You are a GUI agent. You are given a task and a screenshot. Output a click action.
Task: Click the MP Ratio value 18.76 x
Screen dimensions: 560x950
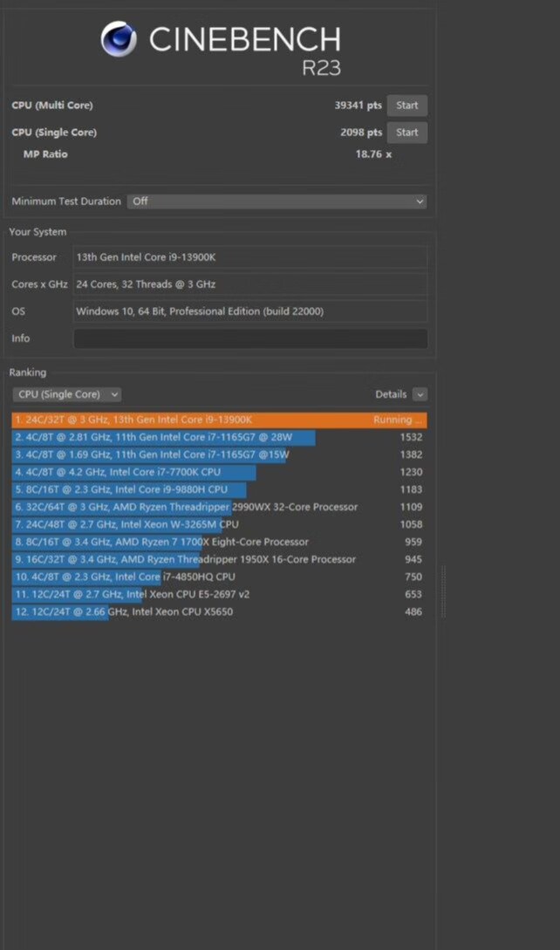pyautogui.click(x=373, y=154)
